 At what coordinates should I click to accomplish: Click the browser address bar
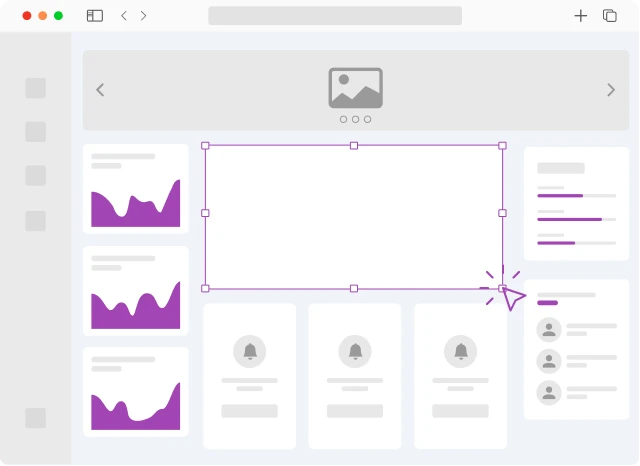(335, 15)
